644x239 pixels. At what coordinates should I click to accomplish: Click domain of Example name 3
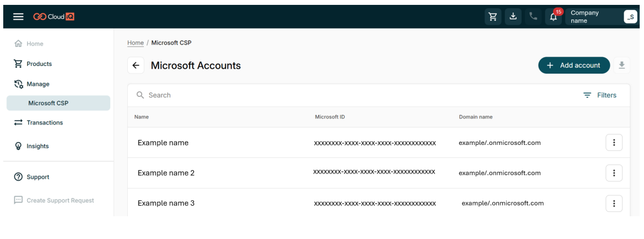[x=503, y=203]
